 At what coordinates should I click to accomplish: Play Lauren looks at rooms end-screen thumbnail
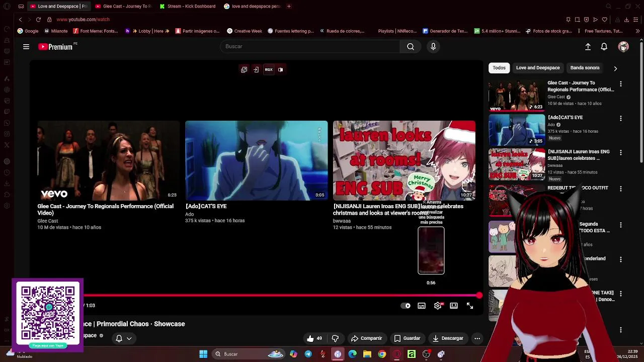coord(404,160)
